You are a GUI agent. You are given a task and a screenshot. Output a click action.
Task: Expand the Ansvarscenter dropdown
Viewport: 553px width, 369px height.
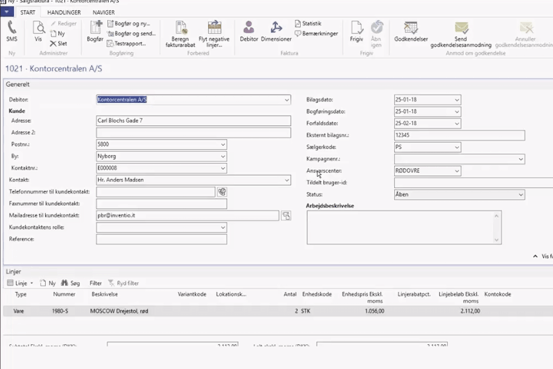tap(457, 171)
